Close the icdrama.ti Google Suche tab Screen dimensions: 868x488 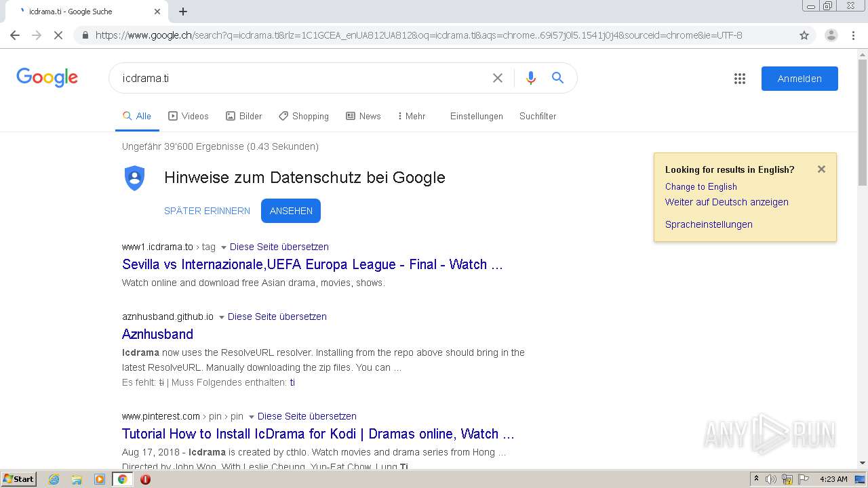coord(157,12)
